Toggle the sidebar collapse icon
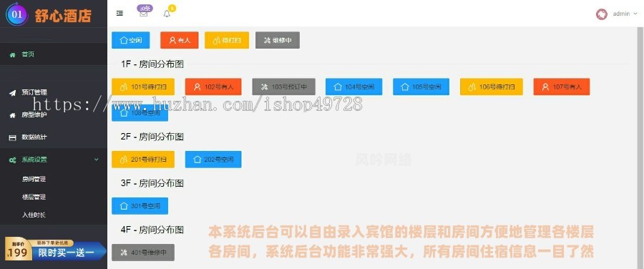This screenshot has height=269, width=644. [x=120, y=14]
